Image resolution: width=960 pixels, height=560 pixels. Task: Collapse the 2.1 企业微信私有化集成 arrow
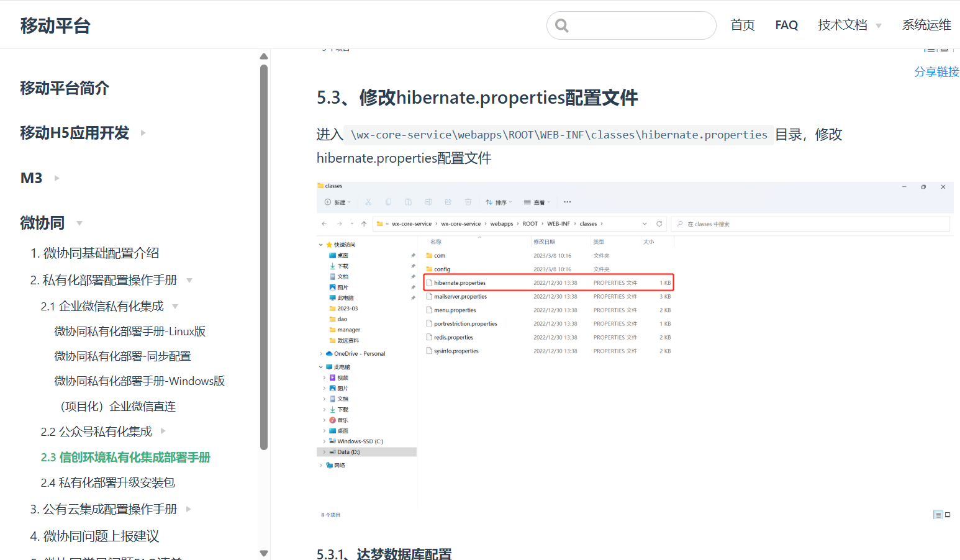175,306
